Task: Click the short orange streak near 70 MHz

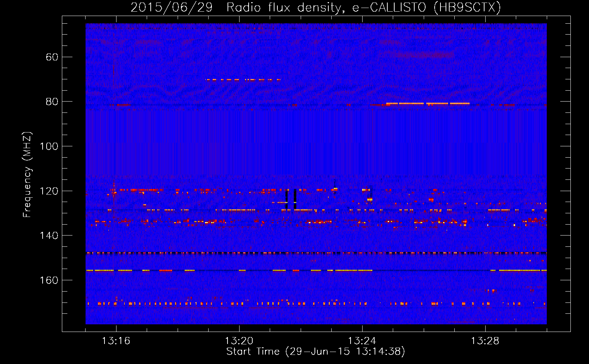Action: pos(243,79)
